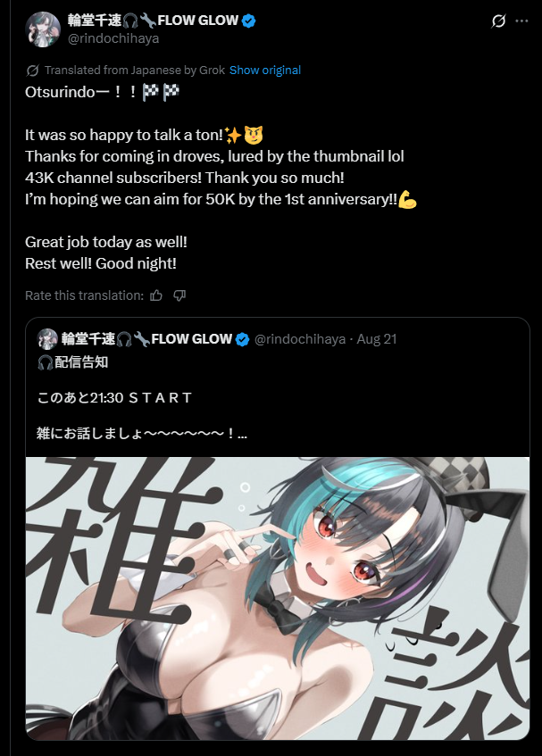This screenshot has height=756, width=542.
Task: Click the thumbs down translation rating icon
Action: [179, 295]
